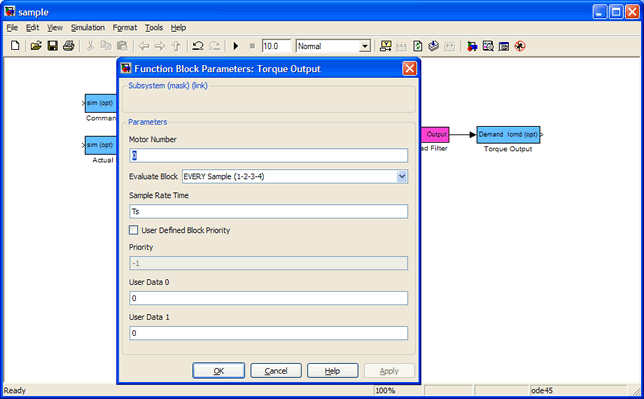Click the Help button in the dialog
This screenshot has height=399, width=644.
(333, 371)
